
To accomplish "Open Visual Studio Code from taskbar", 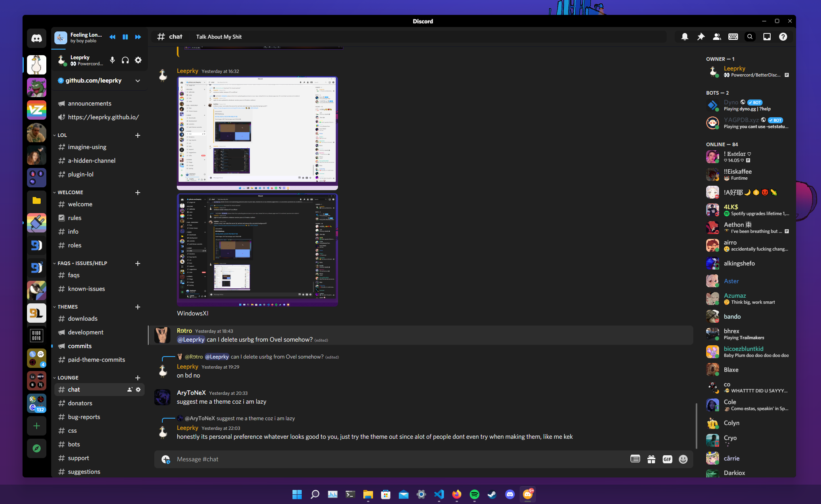I will tap(439, 494).
